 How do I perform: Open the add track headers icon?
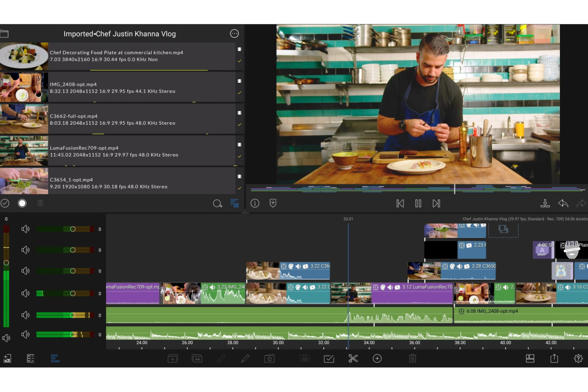[x=7, y=358]
